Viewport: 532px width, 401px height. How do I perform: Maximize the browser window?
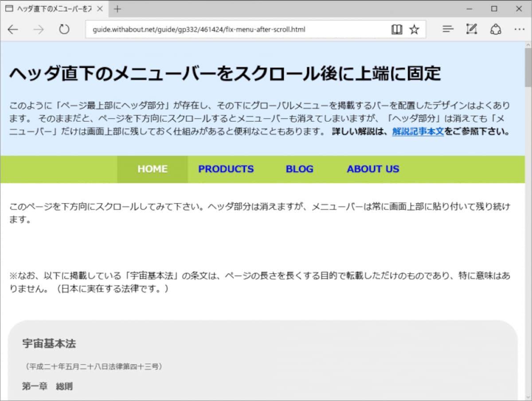pos(494,8)
